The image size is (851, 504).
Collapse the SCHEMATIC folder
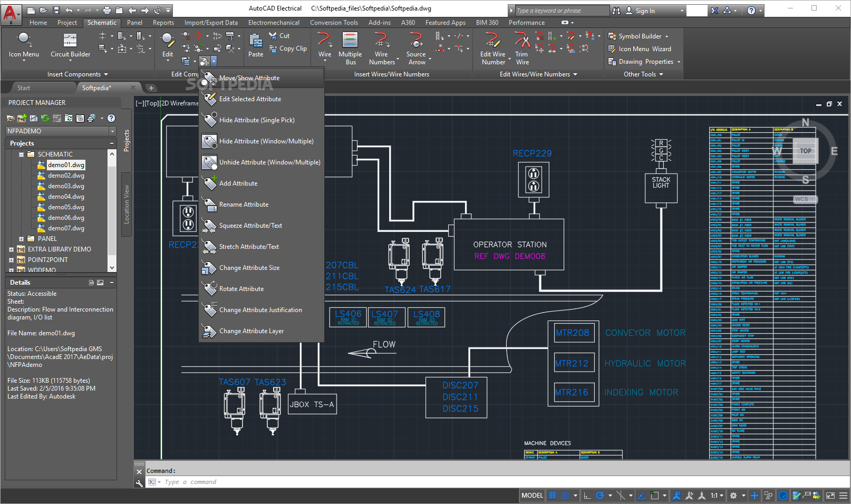point(21,154)
